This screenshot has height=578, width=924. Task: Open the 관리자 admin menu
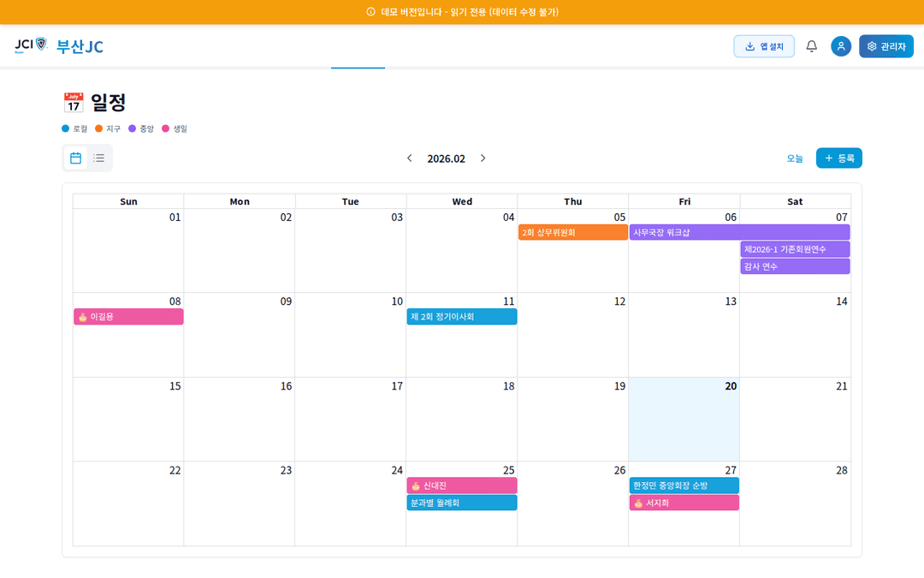[885, 46]
